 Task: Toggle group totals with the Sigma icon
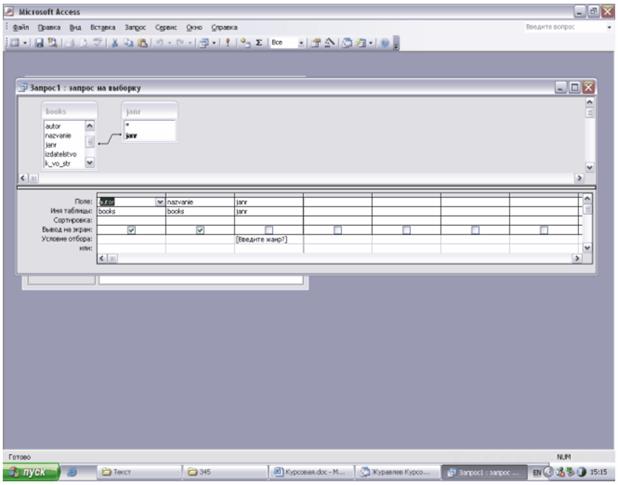pyautogui.click(x=259, y=43)
